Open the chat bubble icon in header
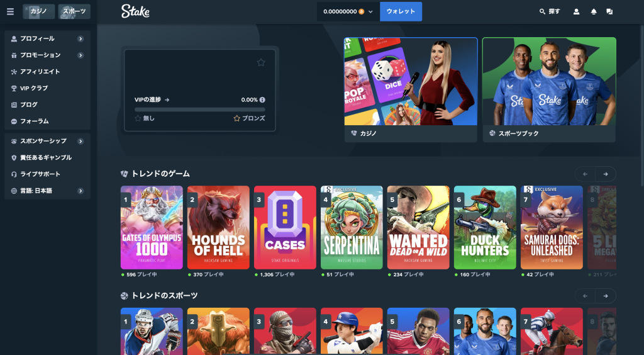This screenshot has height=355, width=644. 609,11
